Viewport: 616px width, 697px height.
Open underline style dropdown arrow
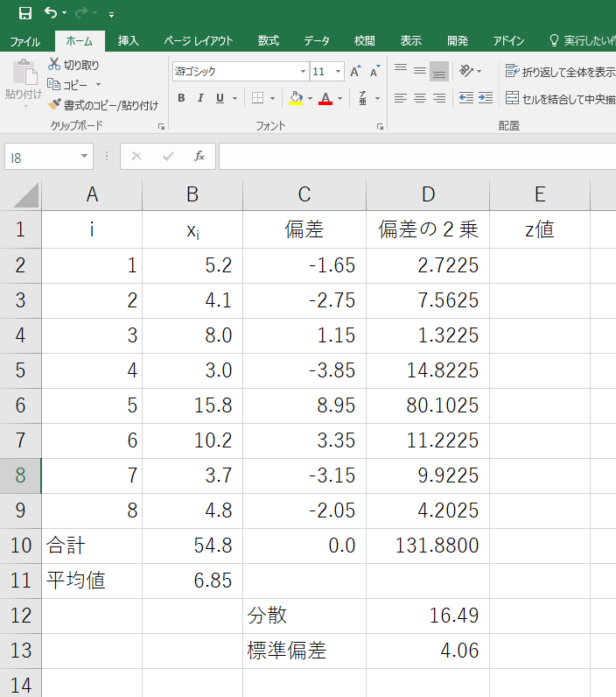coord(235,98)
